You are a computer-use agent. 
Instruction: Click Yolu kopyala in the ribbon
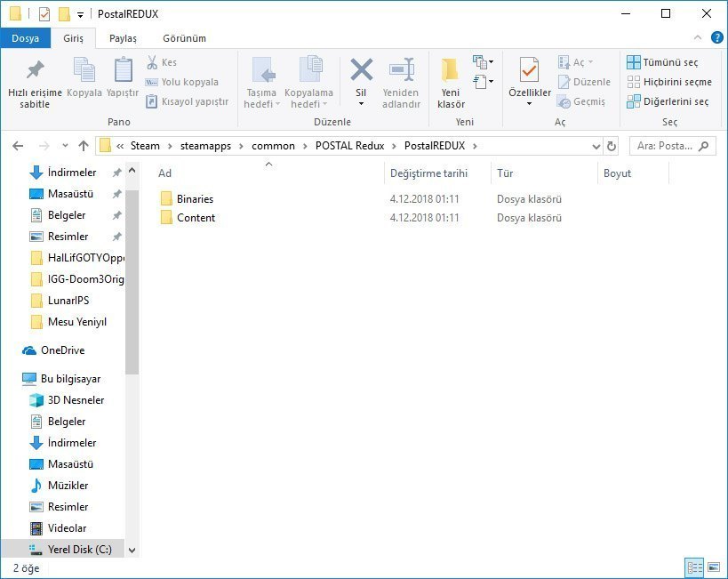(182, 82)
